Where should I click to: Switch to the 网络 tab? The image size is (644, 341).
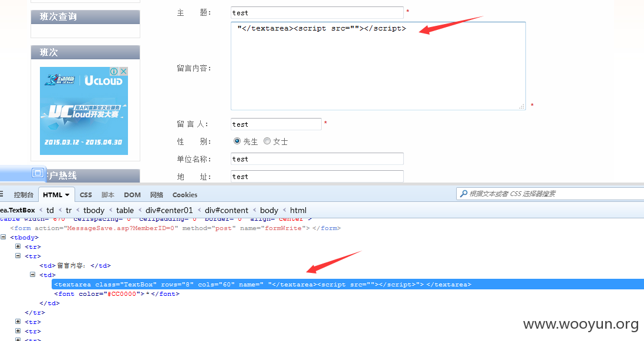pyautogui.click(x=157, y=195)
